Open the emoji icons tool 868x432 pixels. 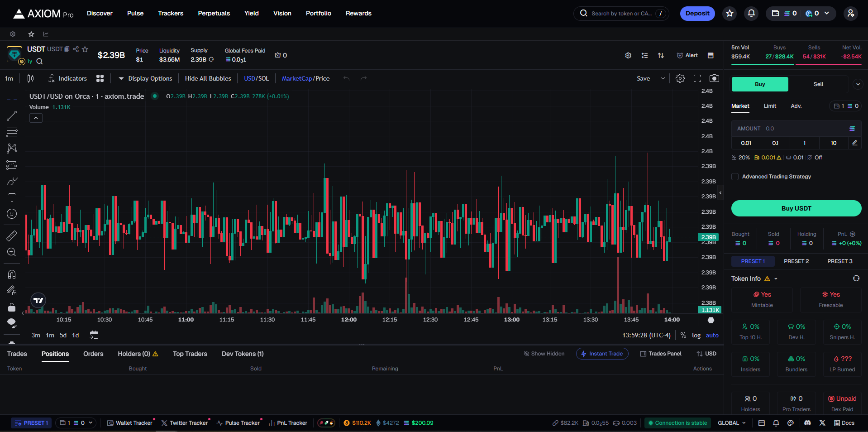coord(12,214)
